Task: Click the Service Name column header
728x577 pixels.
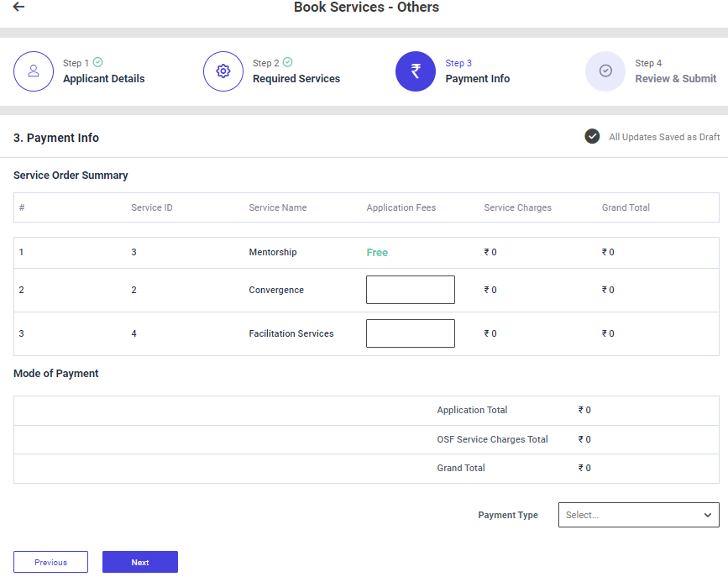Action: point(278,207)
